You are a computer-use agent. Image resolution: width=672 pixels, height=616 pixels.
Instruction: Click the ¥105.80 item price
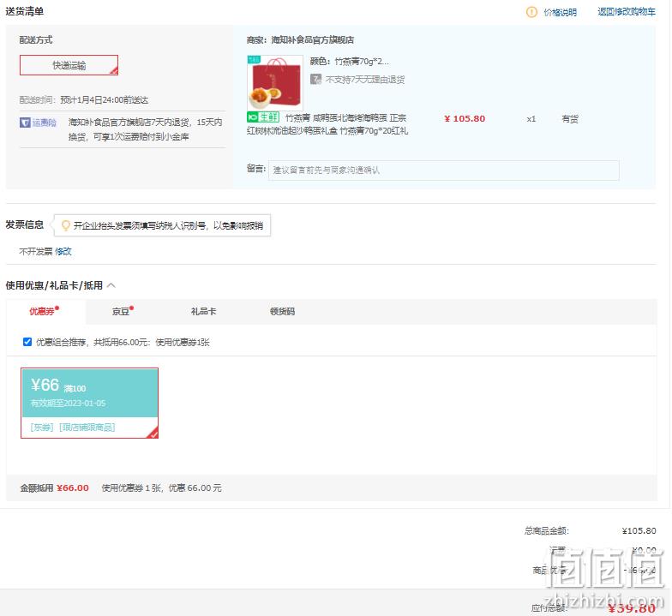coord(465,118)
